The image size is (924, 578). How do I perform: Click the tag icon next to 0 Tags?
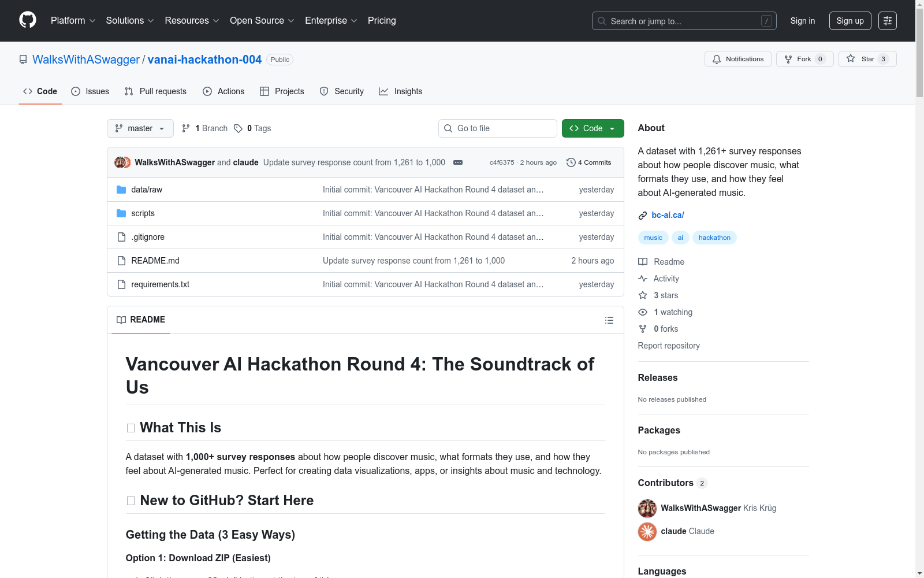(x=238, y=128)
